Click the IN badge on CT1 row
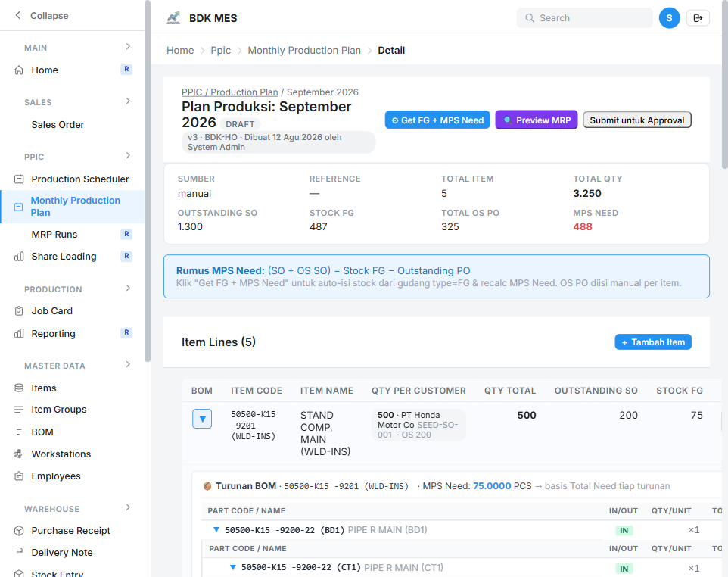The image size is (728, 577). [x=624, y=569]
